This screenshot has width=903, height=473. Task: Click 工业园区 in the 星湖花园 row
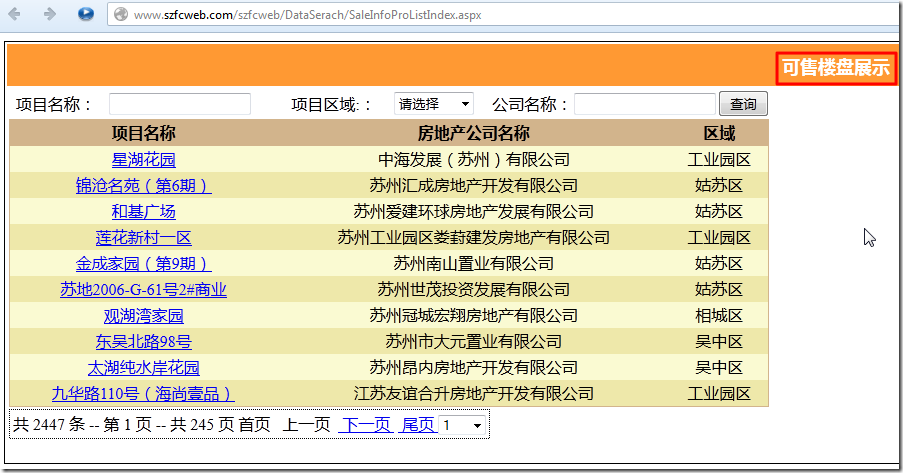coord(719,160)
